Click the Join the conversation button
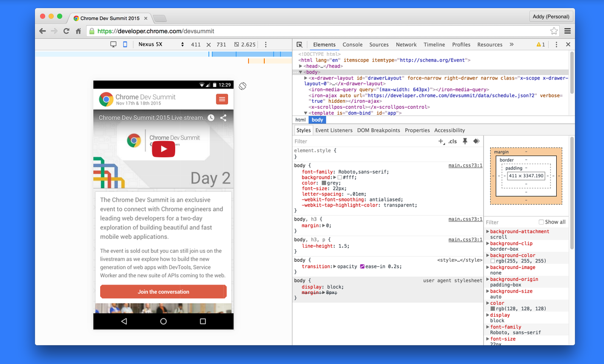 tap(164, 292)
